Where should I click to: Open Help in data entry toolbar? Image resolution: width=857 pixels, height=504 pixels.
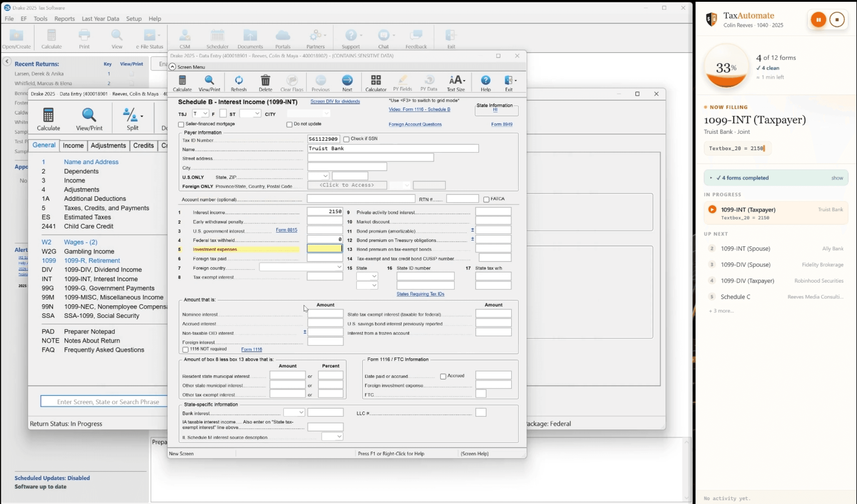click(x=485, y=83)
